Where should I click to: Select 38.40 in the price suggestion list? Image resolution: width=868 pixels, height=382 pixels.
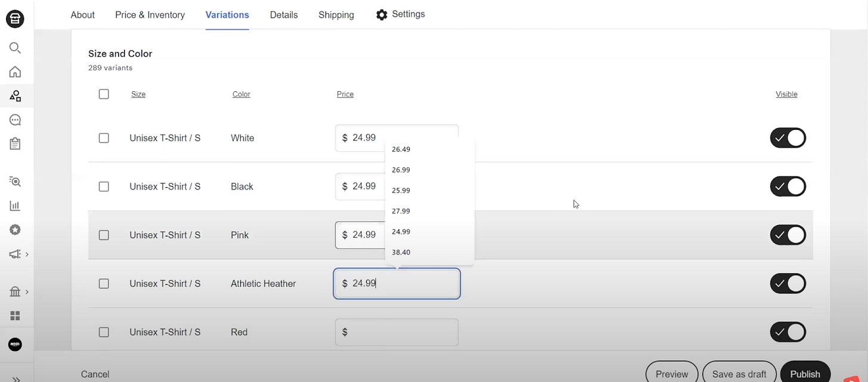(x=401, y=252)
